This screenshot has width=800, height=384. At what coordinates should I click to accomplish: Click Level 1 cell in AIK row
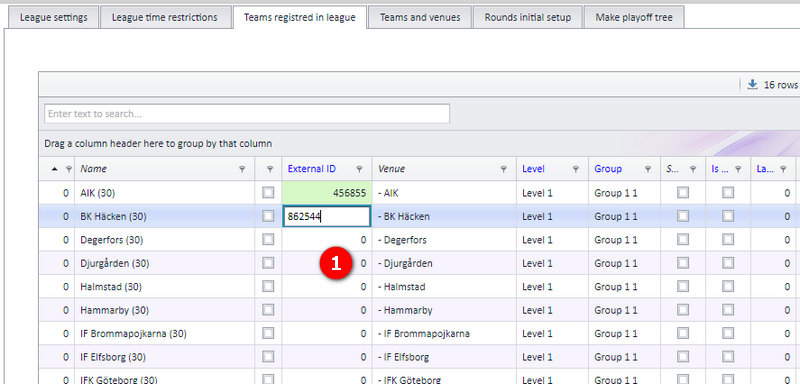pyautogui.click(x=553, y=193)
